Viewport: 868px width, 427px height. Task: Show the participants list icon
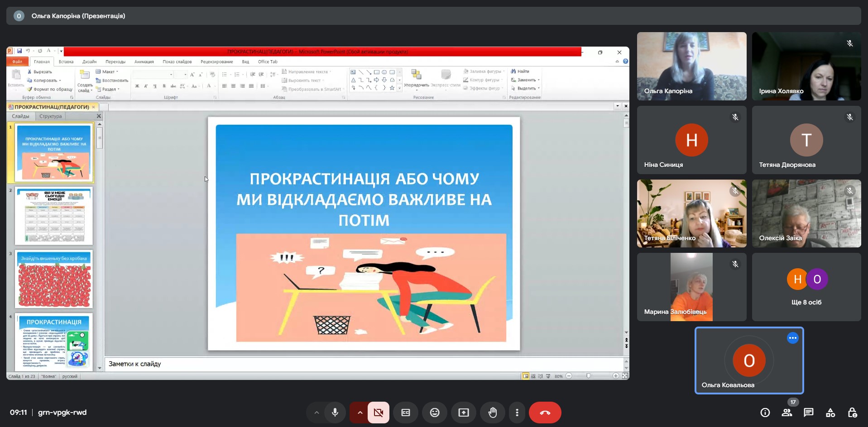[787, 413]
